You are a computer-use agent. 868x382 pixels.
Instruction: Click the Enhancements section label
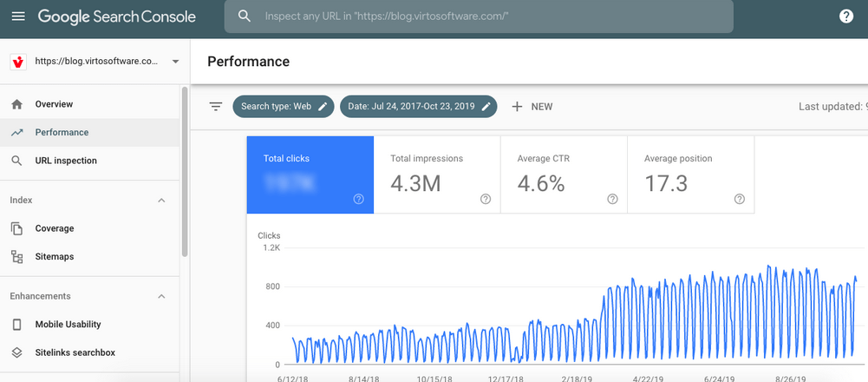click(41, 296)
